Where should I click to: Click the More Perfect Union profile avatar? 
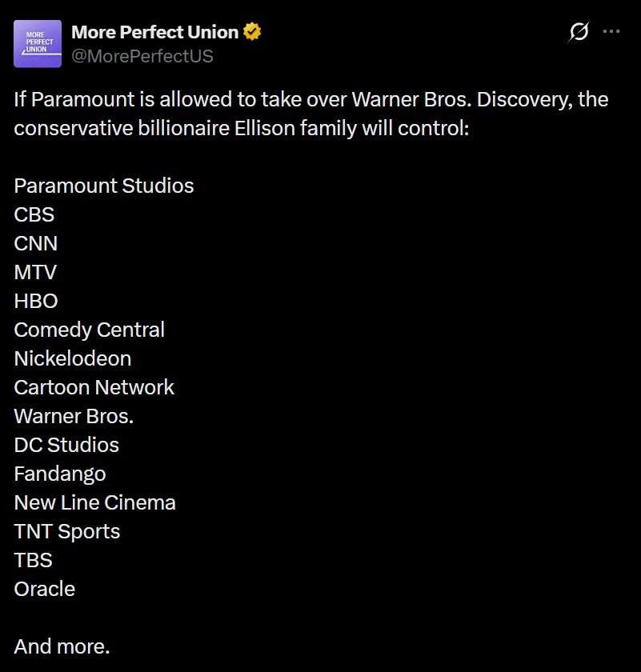pyautogui.click(x=38, y=44)
